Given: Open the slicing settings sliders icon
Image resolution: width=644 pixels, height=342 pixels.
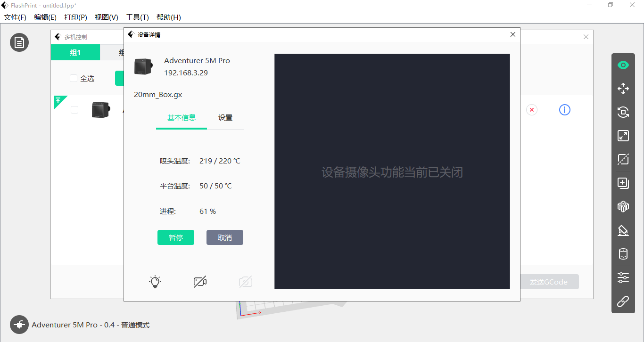Looking at the screenshot, I should [623, 277].
